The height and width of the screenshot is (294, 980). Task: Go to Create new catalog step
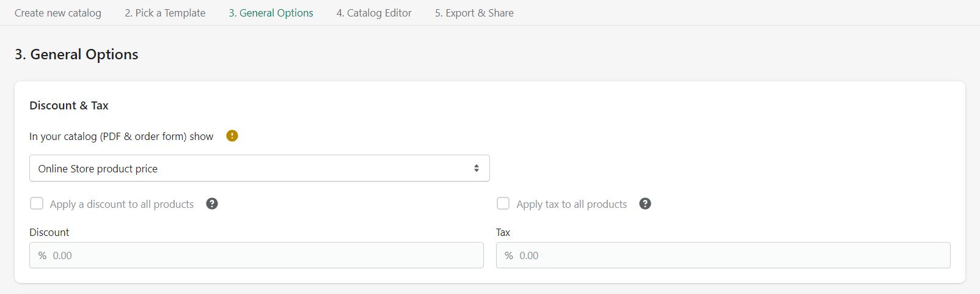pos(58,13)
